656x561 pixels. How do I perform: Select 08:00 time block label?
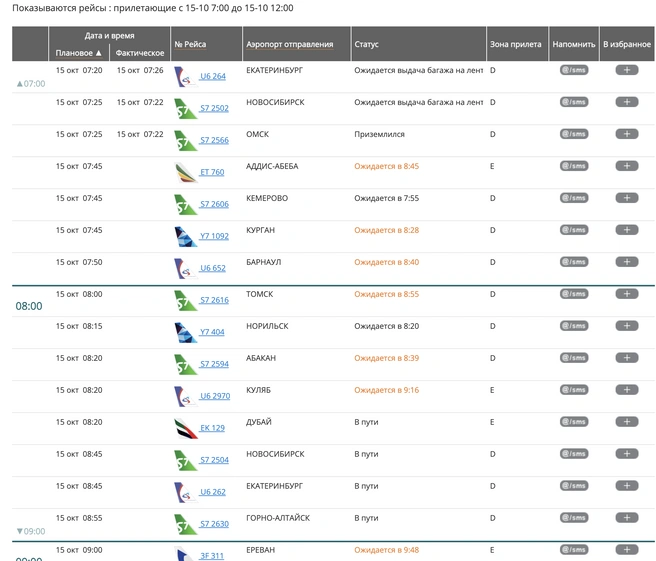29,306
